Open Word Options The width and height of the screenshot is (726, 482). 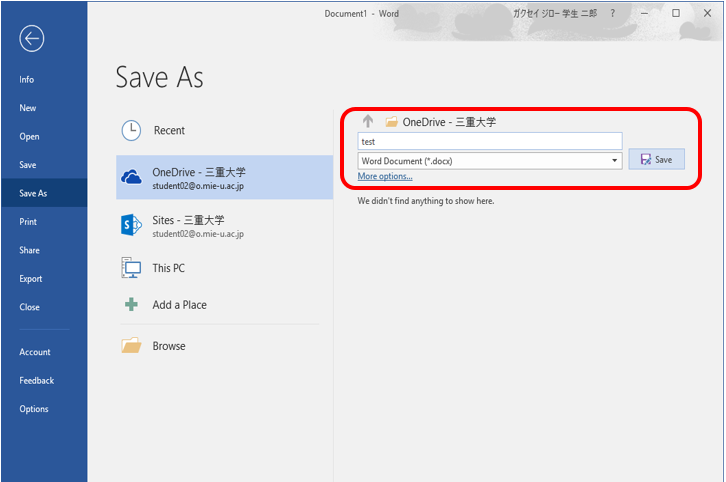tap(34, 409)
